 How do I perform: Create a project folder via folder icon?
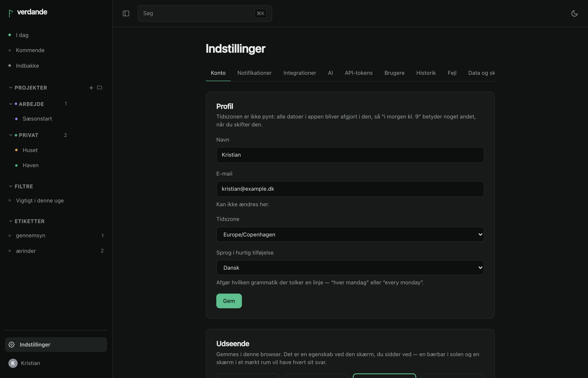coord(99,87)
